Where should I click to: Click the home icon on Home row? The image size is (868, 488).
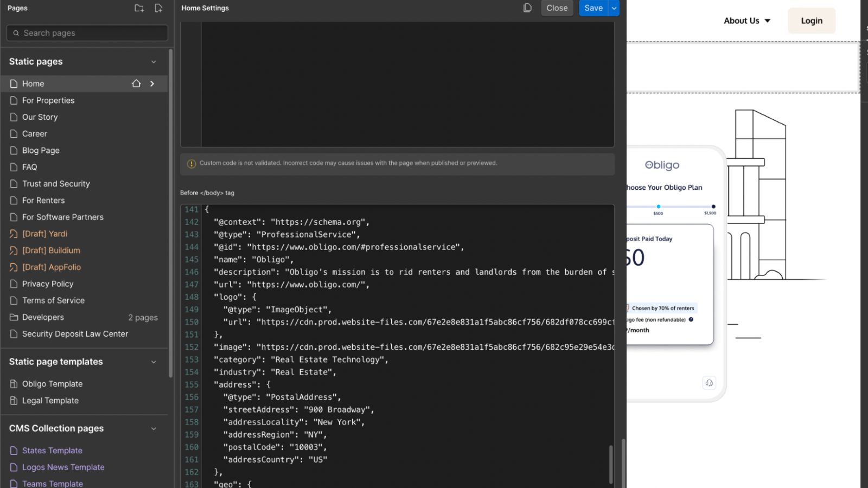[x=136, y=84]
